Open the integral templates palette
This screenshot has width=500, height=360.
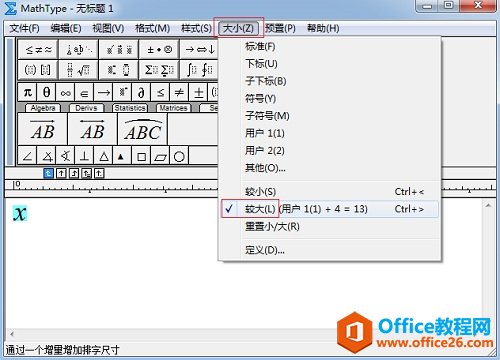199,70
